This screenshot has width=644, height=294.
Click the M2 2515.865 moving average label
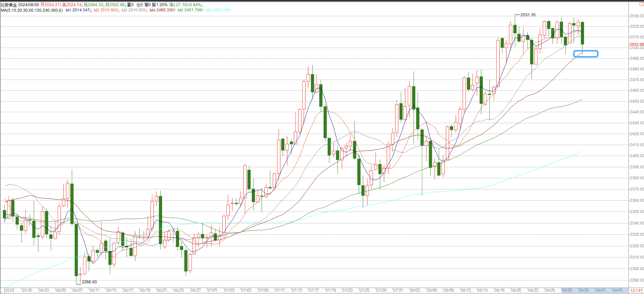click(107, 10)
